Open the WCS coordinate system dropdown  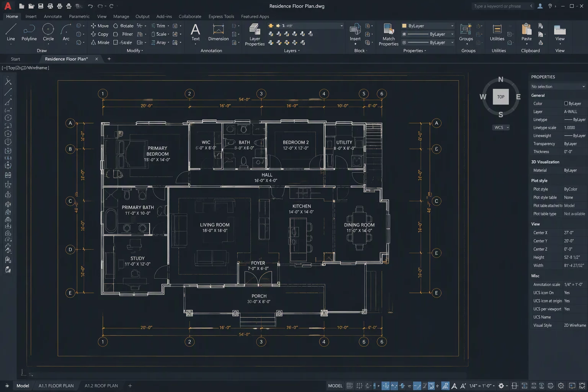tap(501, 127)
